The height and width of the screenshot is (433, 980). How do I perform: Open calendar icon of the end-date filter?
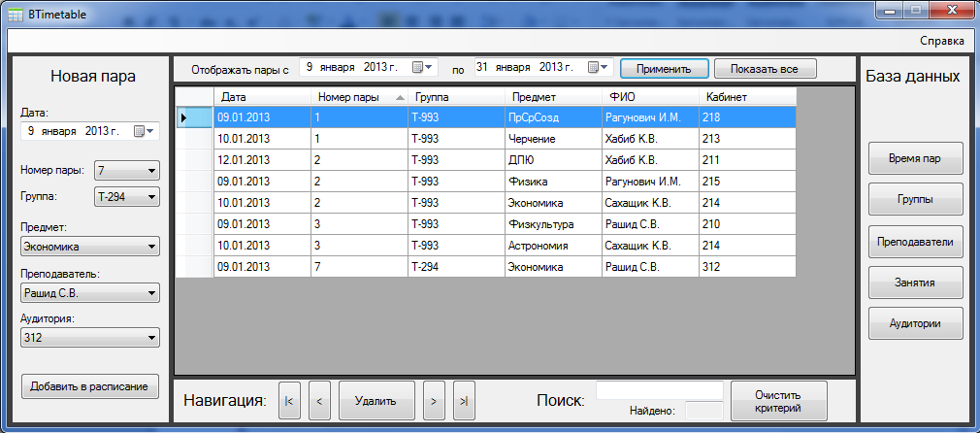pyautogui.click(x=597, y=68)
